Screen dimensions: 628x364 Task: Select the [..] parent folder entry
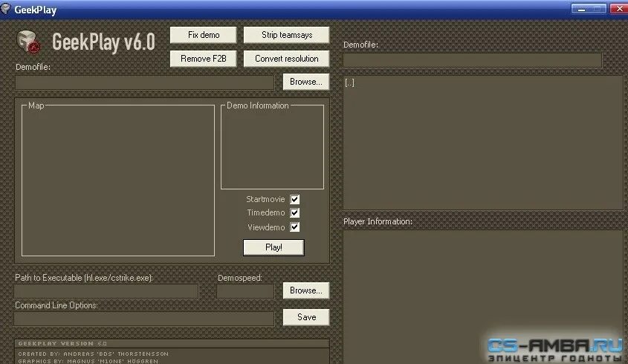pyautogui.click(x=349, y=83)
